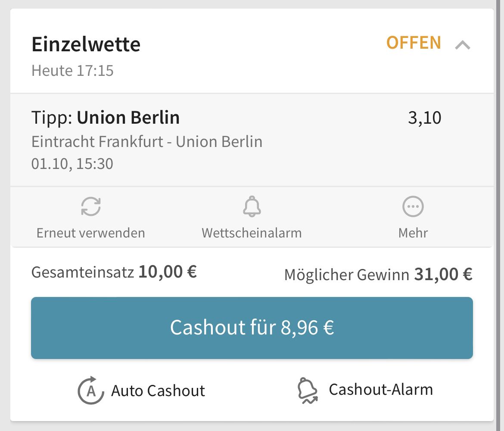Click the Tipp: Union Berlin selection
Viewport: 504px width, 431px height.
click(x=106, y=117)
